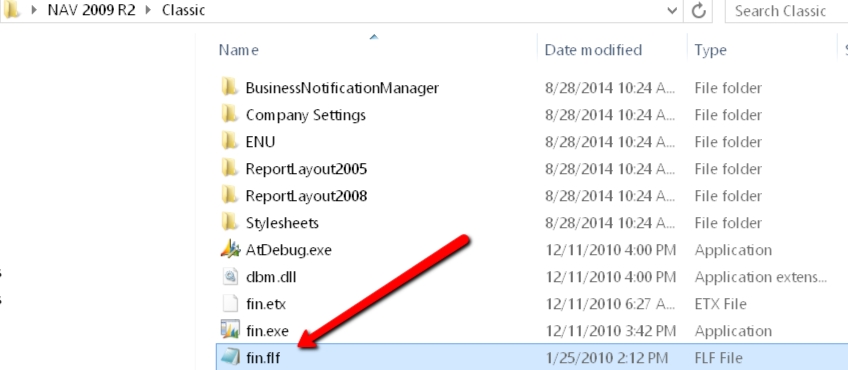Click the 12/11/2010 3:42 PM date cell

coord(611,331)
